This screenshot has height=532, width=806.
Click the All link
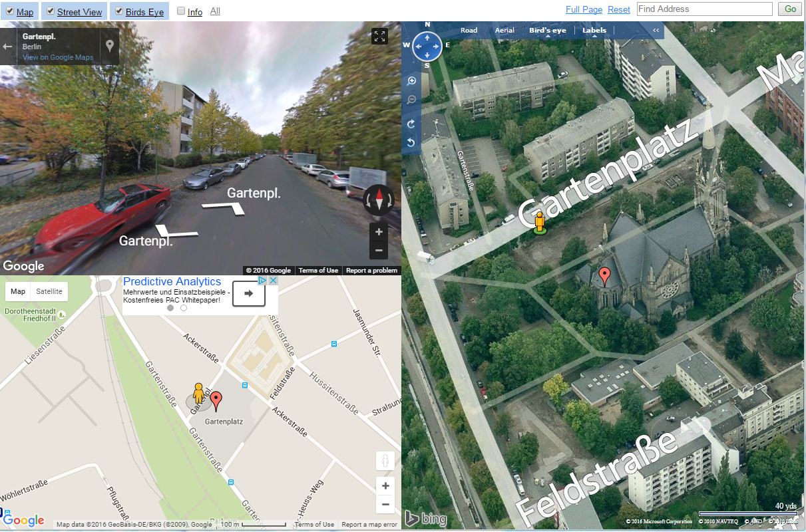pyautogui.click(x=215, y=11)
